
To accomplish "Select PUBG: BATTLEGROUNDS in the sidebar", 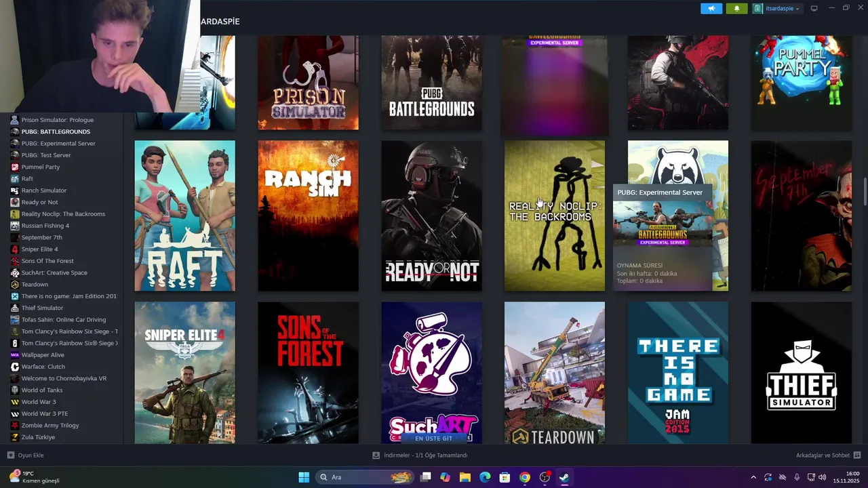I will [x=56, y=131].
